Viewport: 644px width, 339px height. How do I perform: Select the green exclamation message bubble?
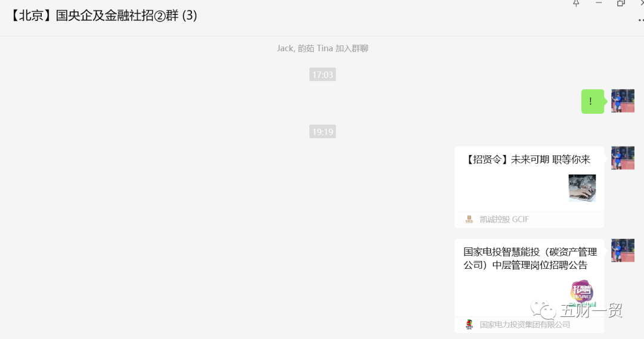pyautogui.click(x=592, y=101)
